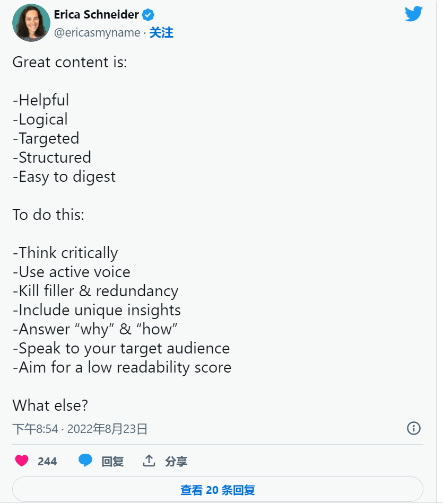
Task: Open Erica Schneider's profile photo
Action: 31,23
